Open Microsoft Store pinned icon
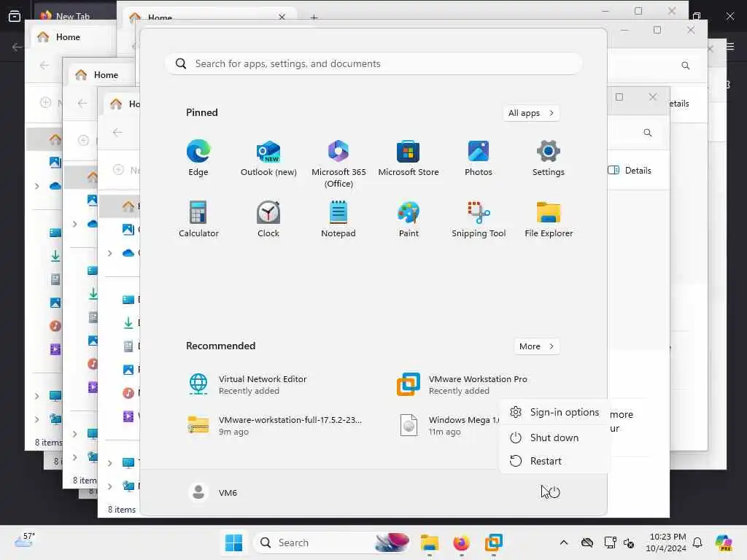The width and height of the screenshot is (747, 560). click(x=409, y=157)
